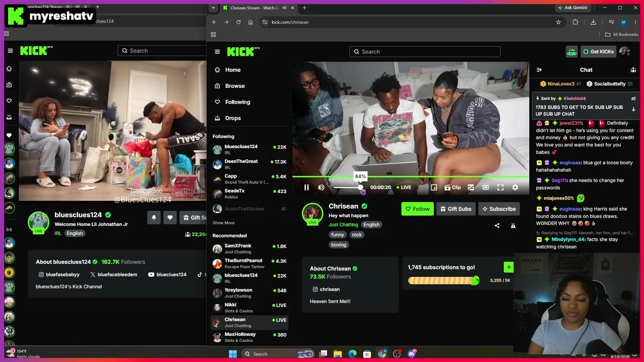Open chrisean Instagram link in About section
The image size is (644, 362).
click(x=326, y=290)
